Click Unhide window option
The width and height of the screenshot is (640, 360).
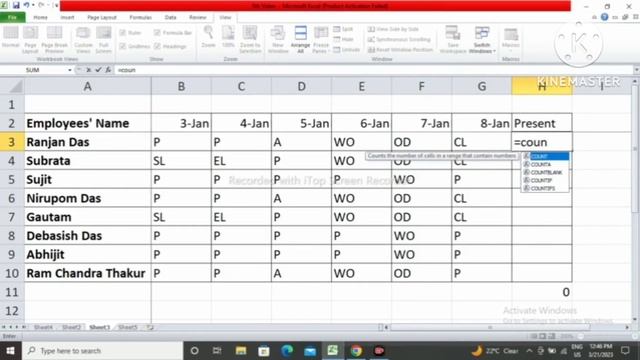(347, 49)
